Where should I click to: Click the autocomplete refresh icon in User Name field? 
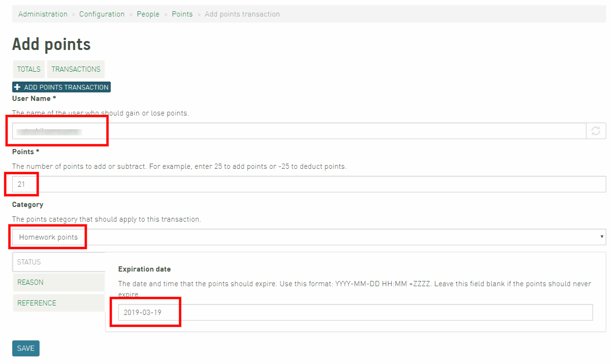[596, 131]
